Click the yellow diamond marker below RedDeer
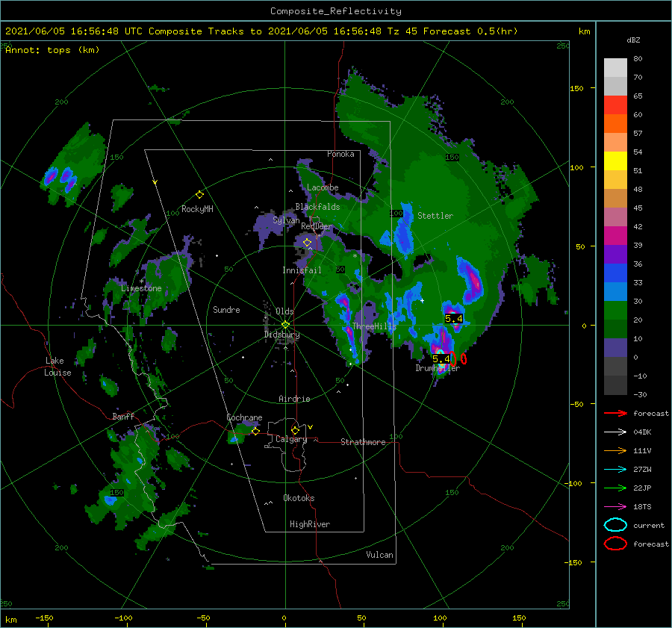Viewport: 672px width, 628px height. 307,243
